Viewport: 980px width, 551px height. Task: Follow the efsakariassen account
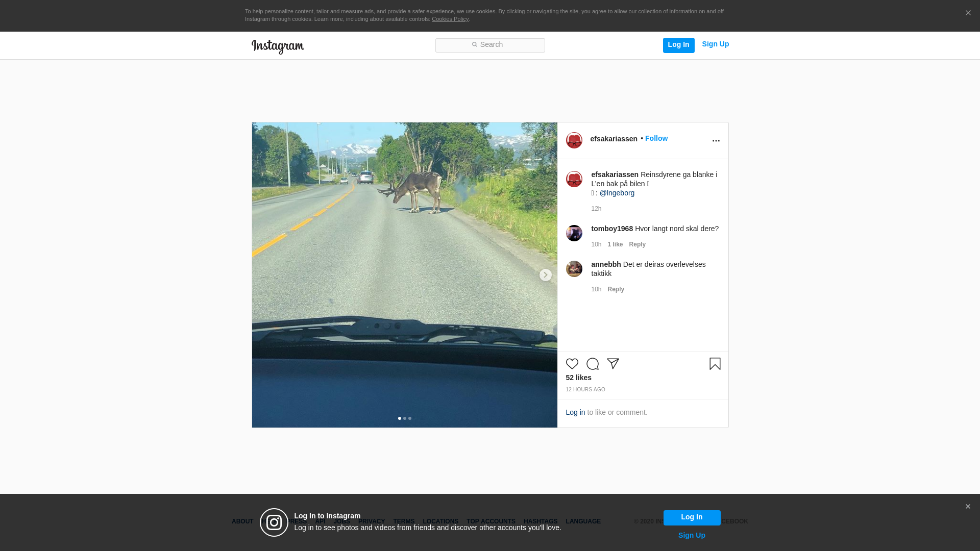[656, 138]
